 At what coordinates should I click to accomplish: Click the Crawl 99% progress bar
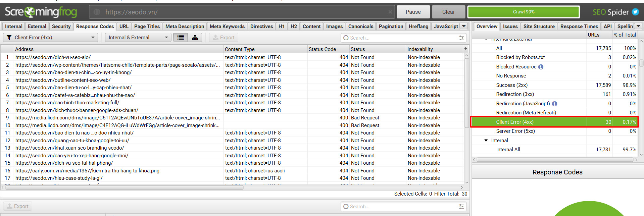524,12
